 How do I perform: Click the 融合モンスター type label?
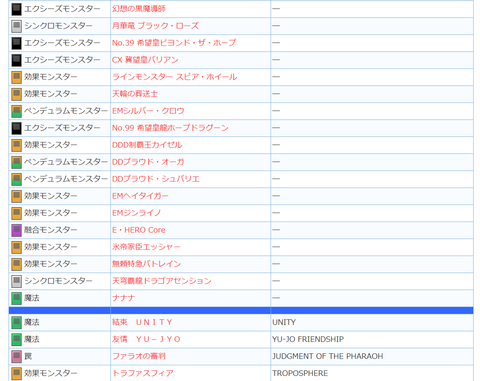click(x=50, y=230)
